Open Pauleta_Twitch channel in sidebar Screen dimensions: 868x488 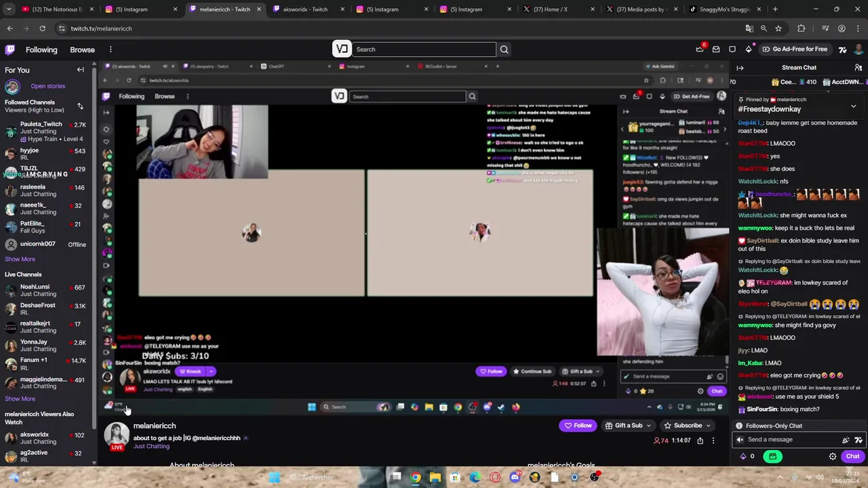[47, 131]
